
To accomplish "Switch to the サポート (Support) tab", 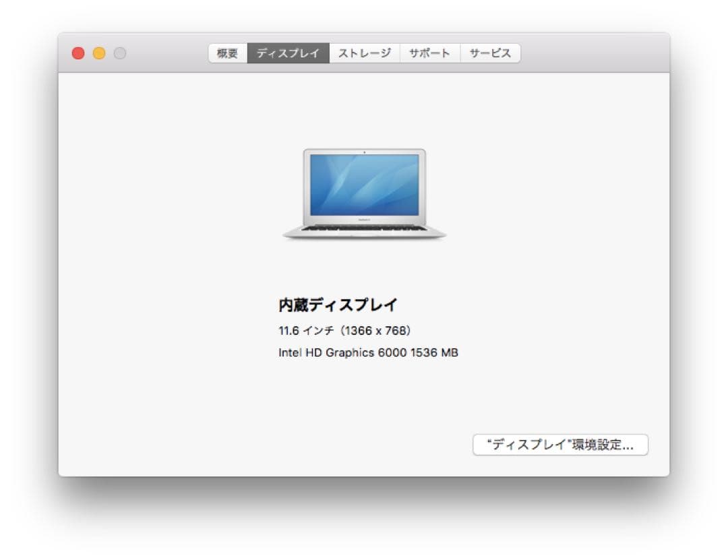I will [x=430, y=53].
